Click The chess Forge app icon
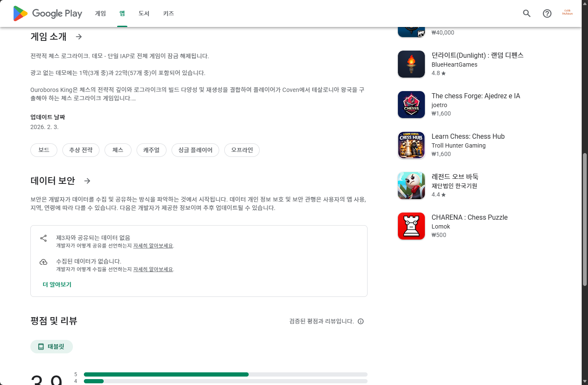Screen dimensions: 588x385 (x=411, y=105)
